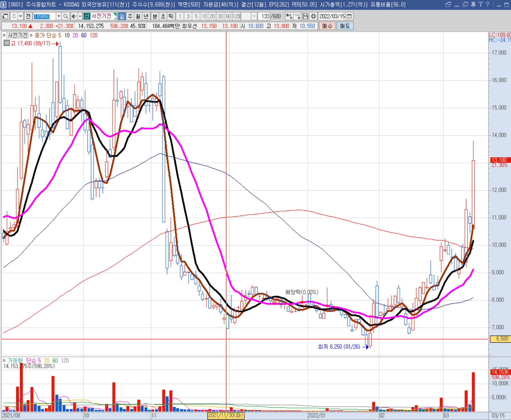Image resolution: width=511 pixels, height=420 pixels.
Task: Toggle the volume pane legend square
Action: pos(4,361)
